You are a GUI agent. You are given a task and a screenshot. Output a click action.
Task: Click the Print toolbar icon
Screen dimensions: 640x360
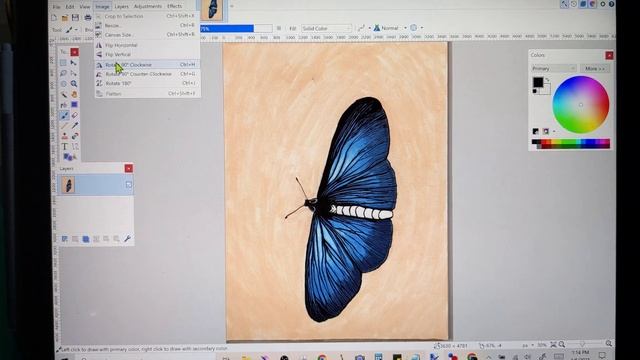coord(88,18)
